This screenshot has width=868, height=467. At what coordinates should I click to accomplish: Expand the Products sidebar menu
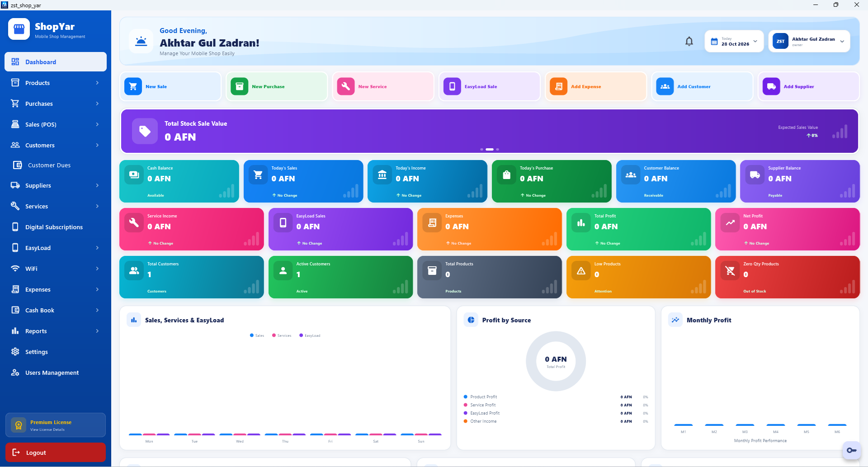pos(56,83)
